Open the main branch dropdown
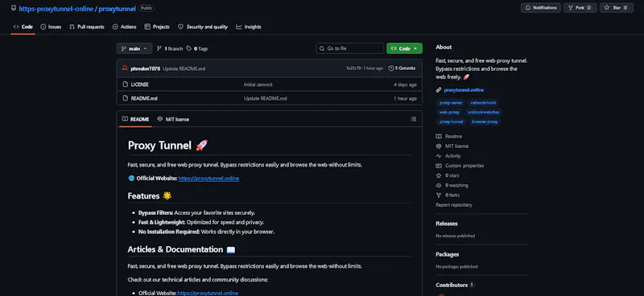Viewport: 644px width, 296px height. point(134,48)
